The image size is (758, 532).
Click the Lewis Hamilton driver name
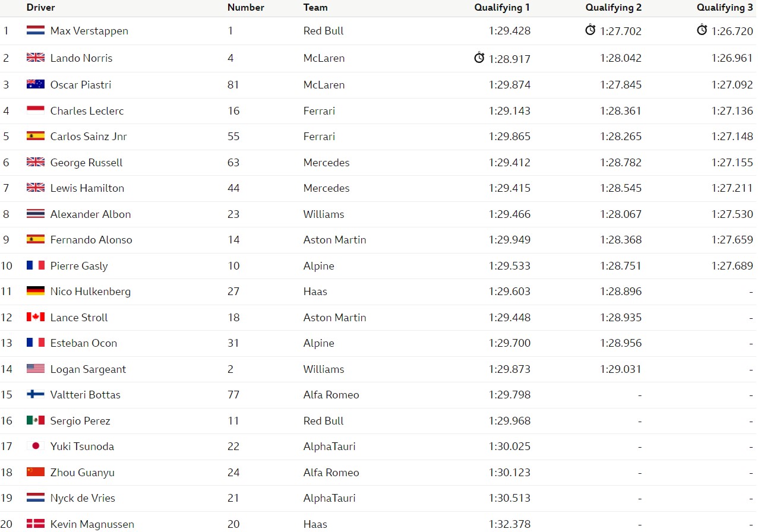point(87,188)
